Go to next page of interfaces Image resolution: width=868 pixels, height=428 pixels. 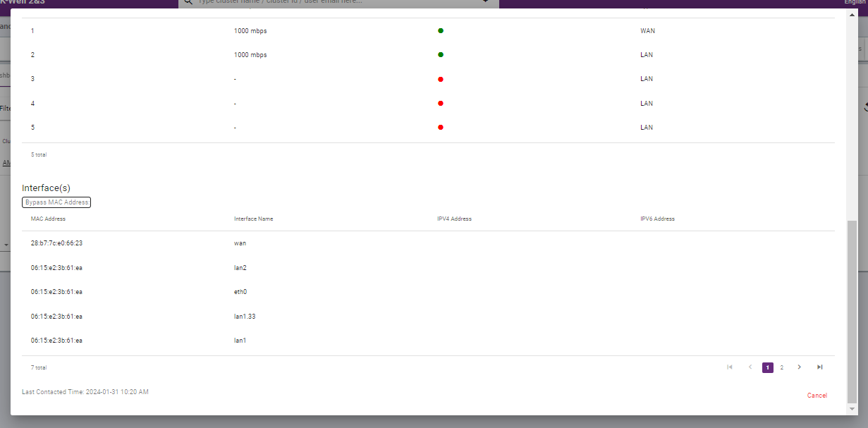click(x=799, y=367)
